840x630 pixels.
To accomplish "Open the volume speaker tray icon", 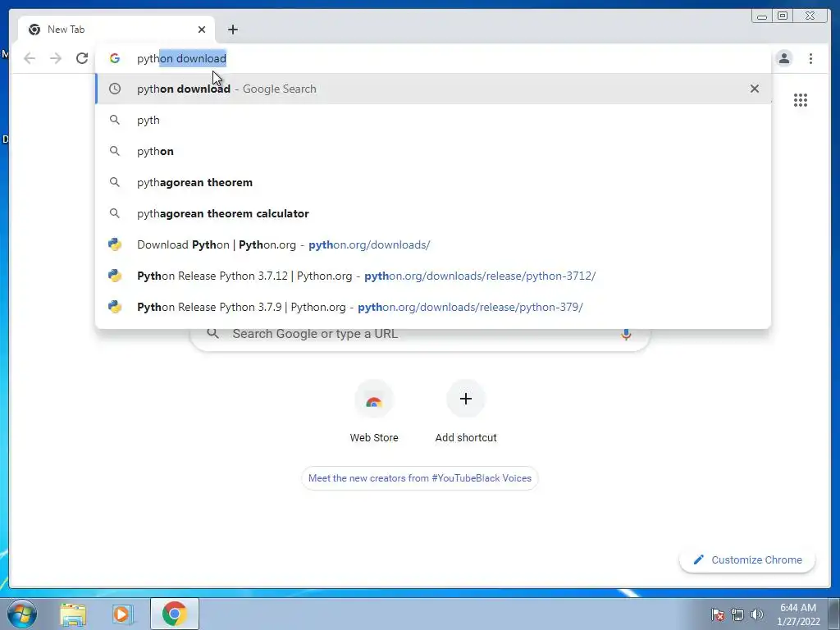I will pyautogui.click(x=757, y=614).
